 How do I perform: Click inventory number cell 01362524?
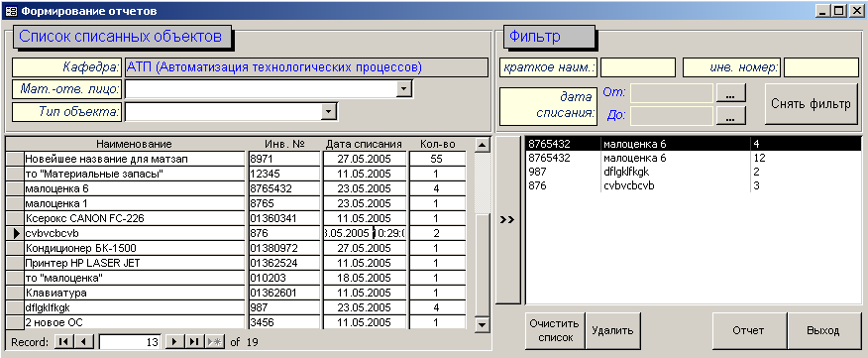tap(284, 263)
